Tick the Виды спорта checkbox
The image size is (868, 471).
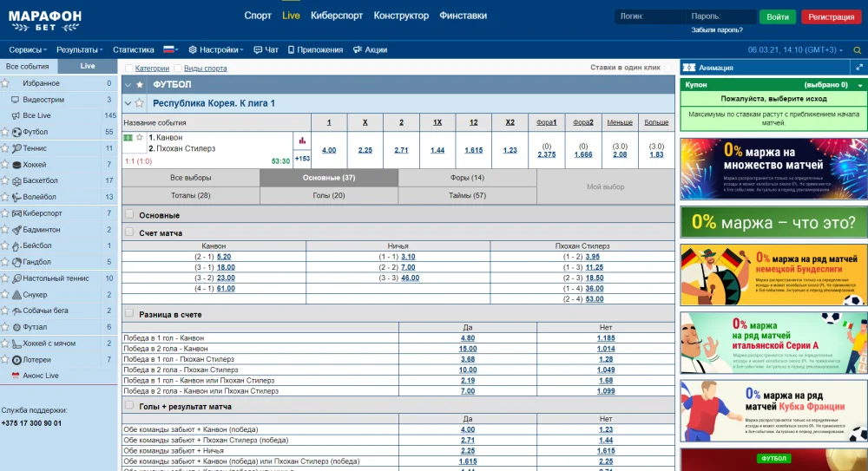coord(178,69)
